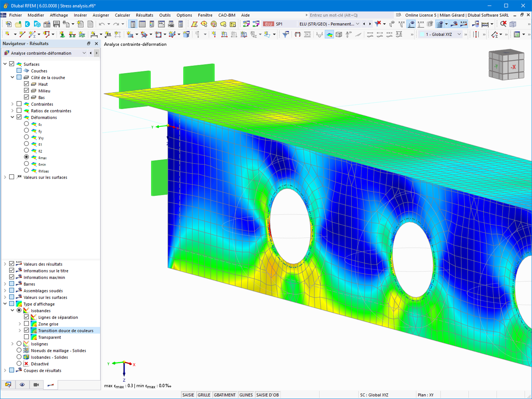Image resolution: width=532 pixels, height=399 pixels.
Task: Click the GRILLE status bar button
Action: [204, 395]
